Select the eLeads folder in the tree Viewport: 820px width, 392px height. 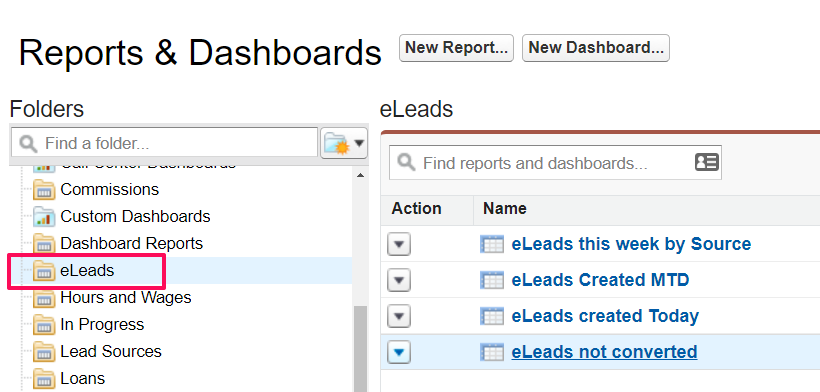[x=87, y=271]
